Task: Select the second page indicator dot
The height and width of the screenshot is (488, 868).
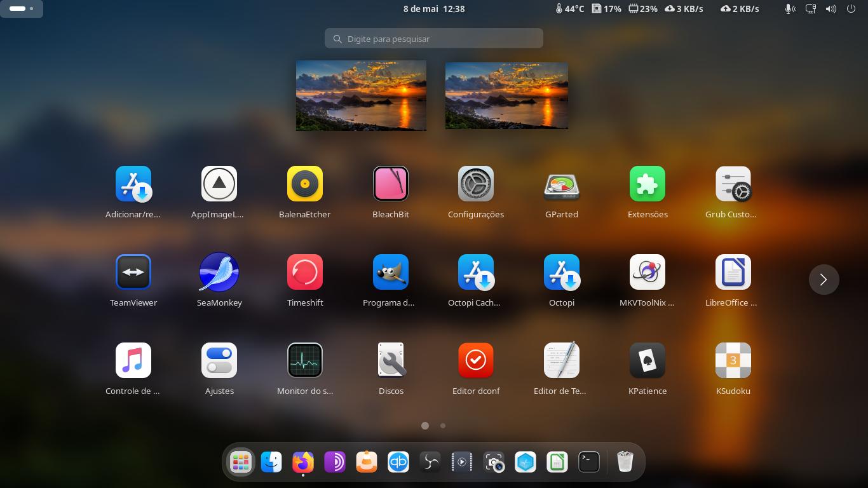Action: tap(443, 426)
